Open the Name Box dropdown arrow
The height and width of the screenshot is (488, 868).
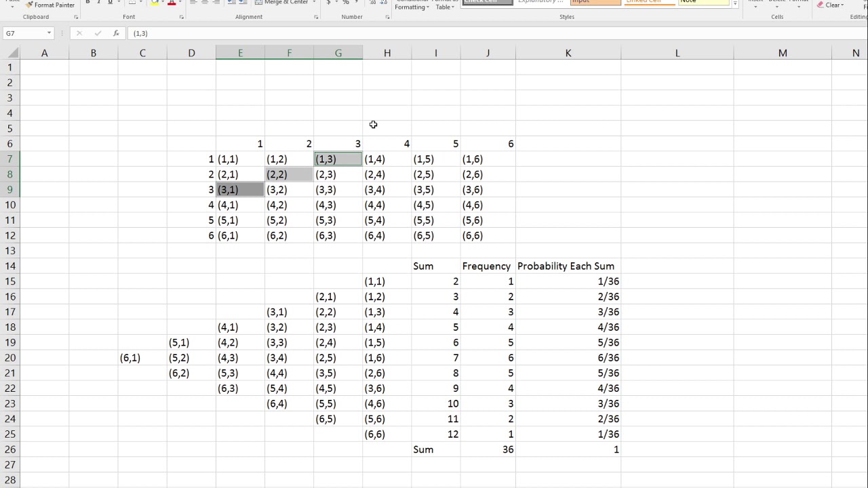pos(50,33)
